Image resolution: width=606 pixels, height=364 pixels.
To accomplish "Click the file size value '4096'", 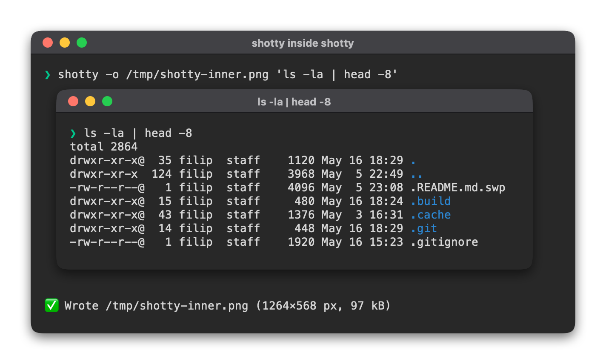I will pyautogui.click(x=301, y=188).
